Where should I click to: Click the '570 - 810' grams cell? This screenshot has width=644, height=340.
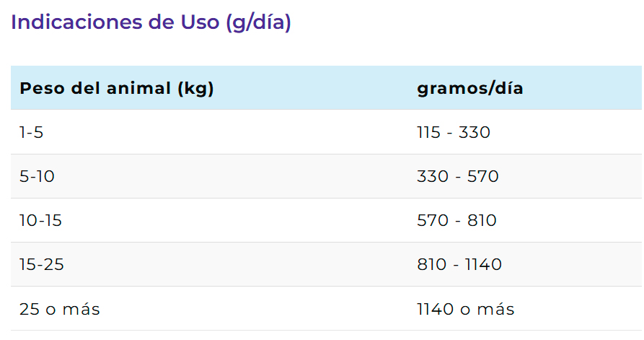click(x=456, y=220)
